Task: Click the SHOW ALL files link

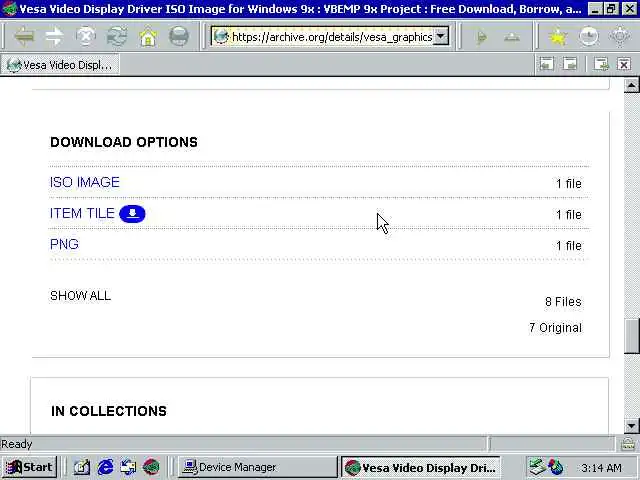Action: point(80,296)
